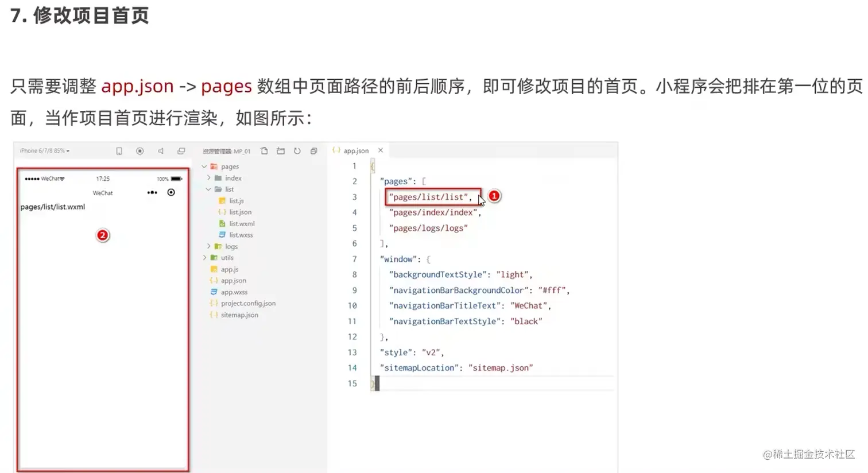Click line number 6 in the editor gutter
The height and width of the screenshot is (473, 868).
tap(354, 243)
